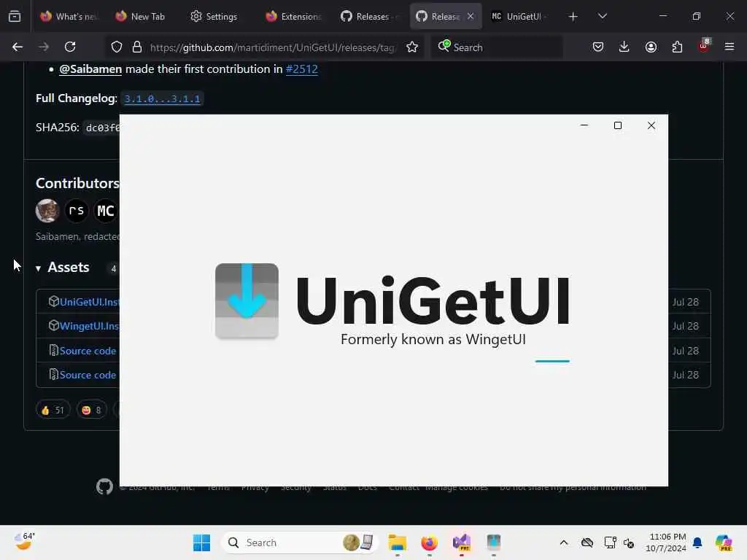Download the first Source code archive

(x=88, y=351)
